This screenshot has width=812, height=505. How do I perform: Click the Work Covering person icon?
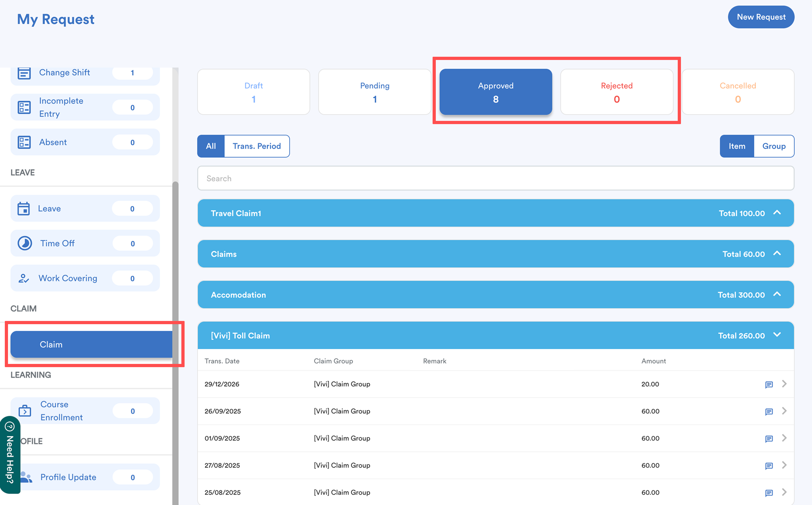click(x=24, y=278)
